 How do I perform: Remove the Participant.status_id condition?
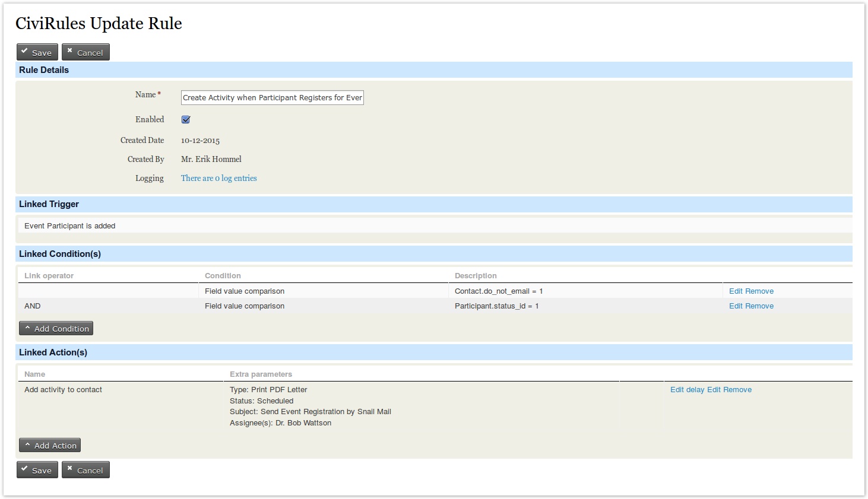(759, 306)
